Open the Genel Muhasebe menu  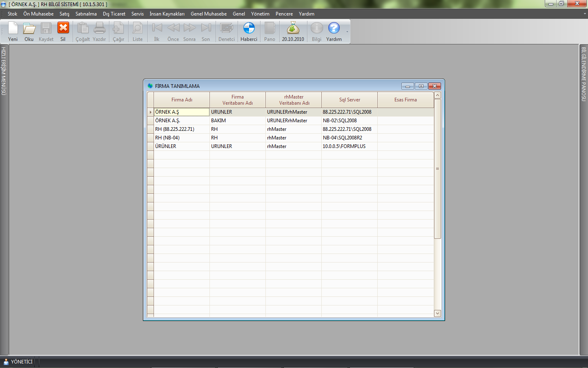(x=208, y=14)
